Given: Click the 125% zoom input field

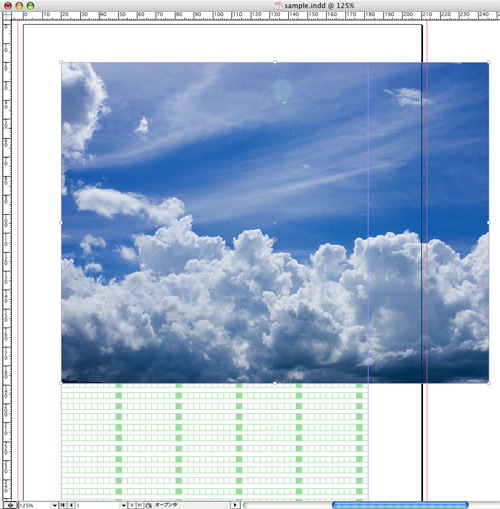Looking at the screenshot, I should click(35, 505).
